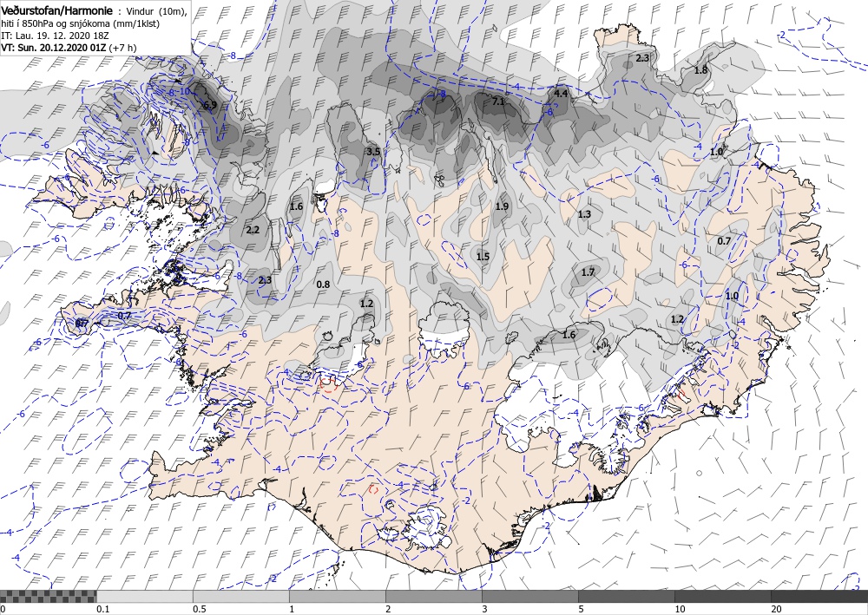Click the 1.3 snowfall value
The image size is (868, 615).
click(x=584, y=214)
